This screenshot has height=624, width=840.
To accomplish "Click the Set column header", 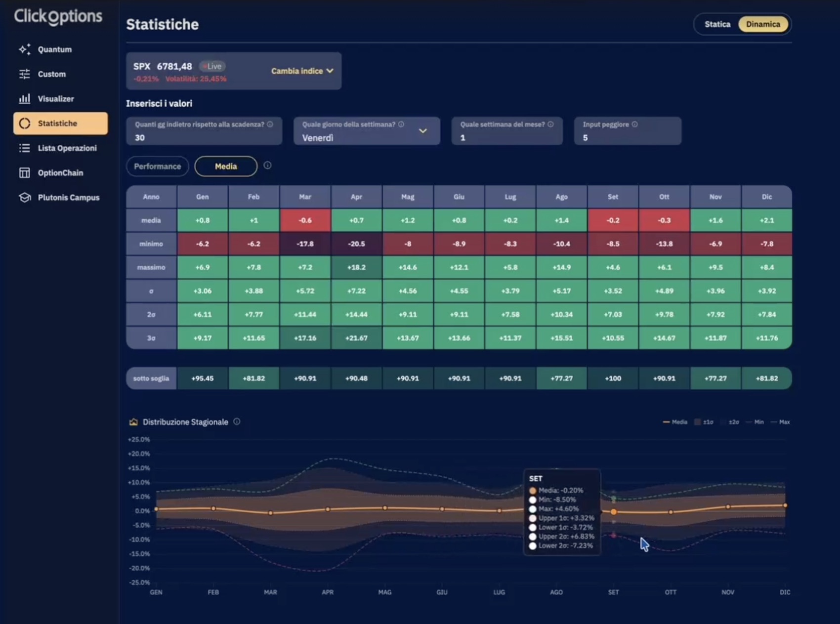I will tap(613, 197).
